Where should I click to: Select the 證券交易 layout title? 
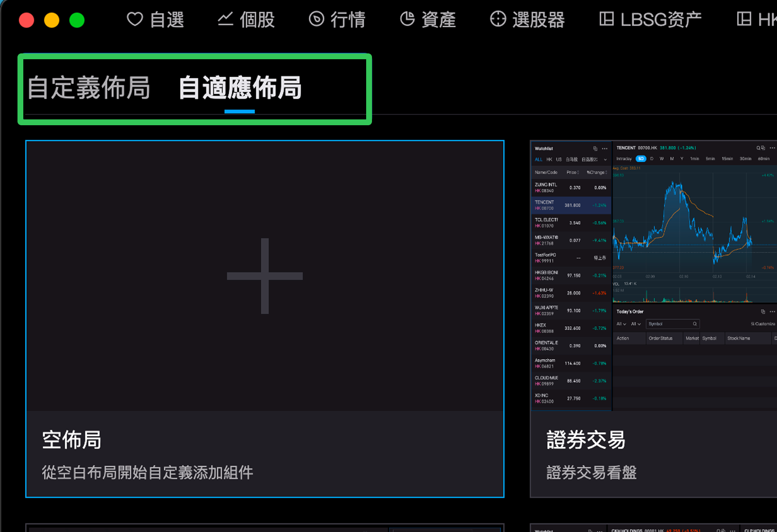586,440
